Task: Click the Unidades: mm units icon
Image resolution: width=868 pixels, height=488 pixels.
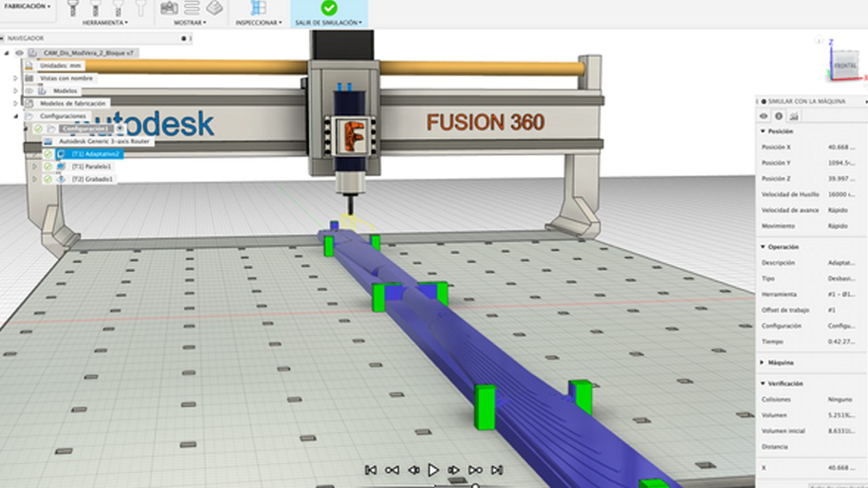Action: (x=29, y=66)
